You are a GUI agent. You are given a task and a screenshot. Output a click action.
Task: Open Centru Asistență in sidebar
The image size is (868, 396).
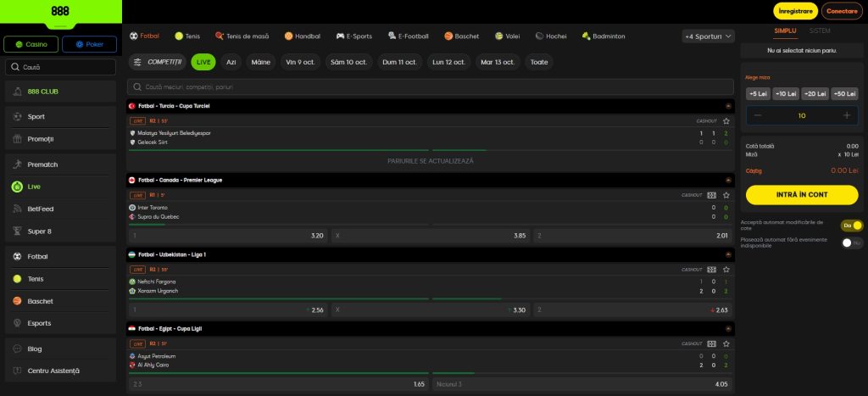tap(61, 371)
